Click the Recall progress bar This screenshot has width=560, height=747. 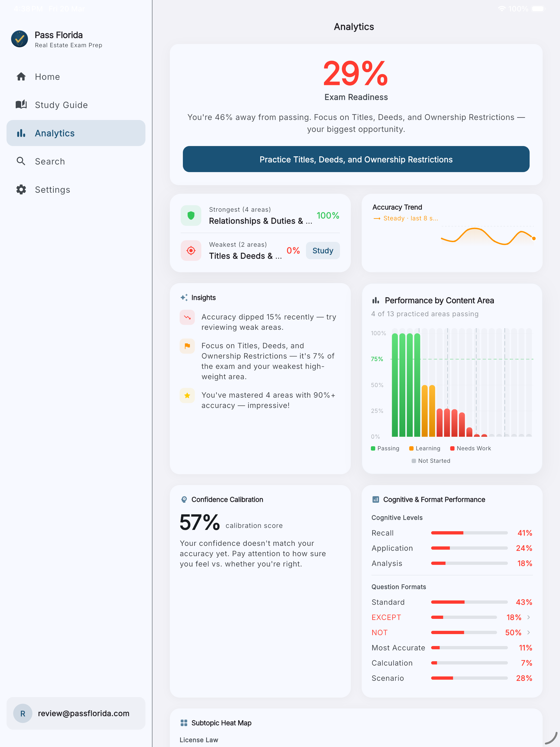469,533
